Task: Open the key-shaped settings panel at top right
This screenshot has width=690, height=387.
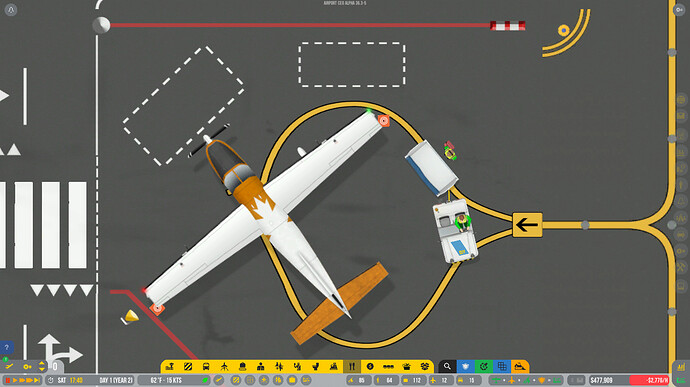Action: pos(679,10)
